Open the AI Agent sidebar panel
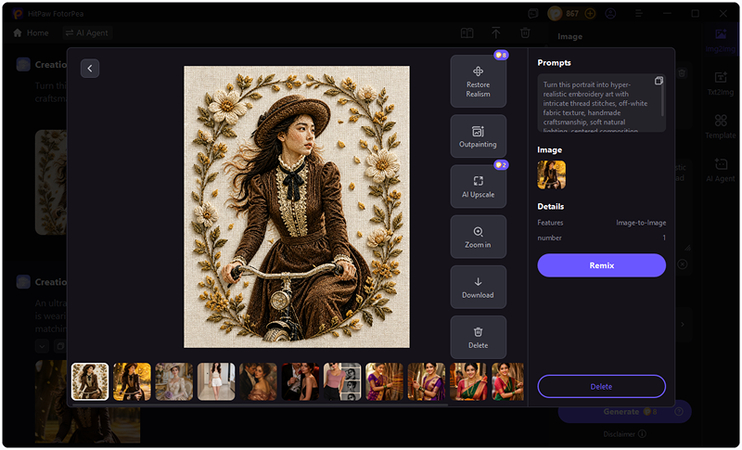Image resolution: width=742 pixels, height=450 pixels. [x=721, y=169]
